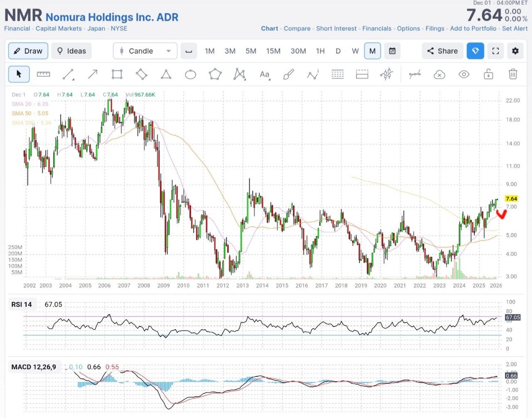The height and width of the screenshot is (418, 532).
Task: Click the SMA 50 indicator label
Action: [30, 113]
